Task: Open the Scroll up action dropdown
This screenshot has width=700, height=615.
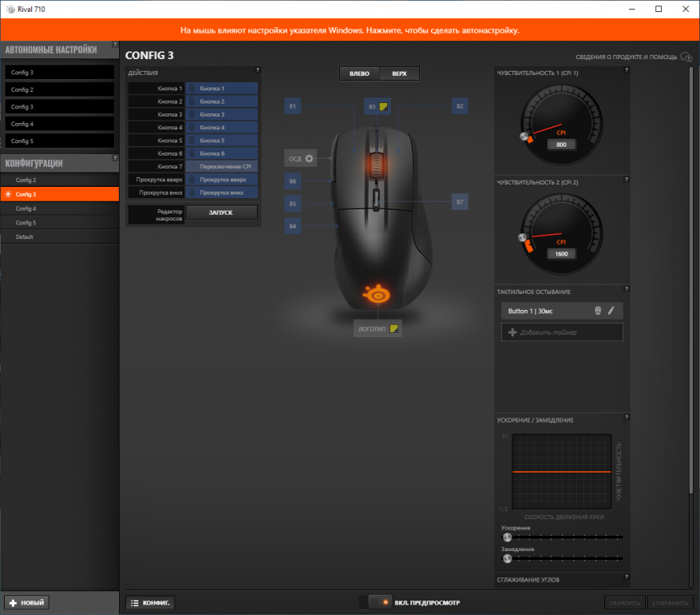Action: (221, 179)
